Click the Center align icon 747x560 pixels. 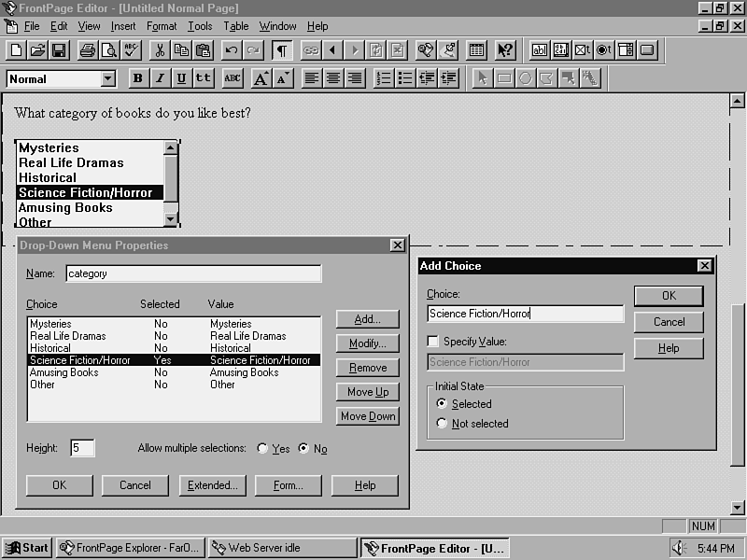coord(333,78)
